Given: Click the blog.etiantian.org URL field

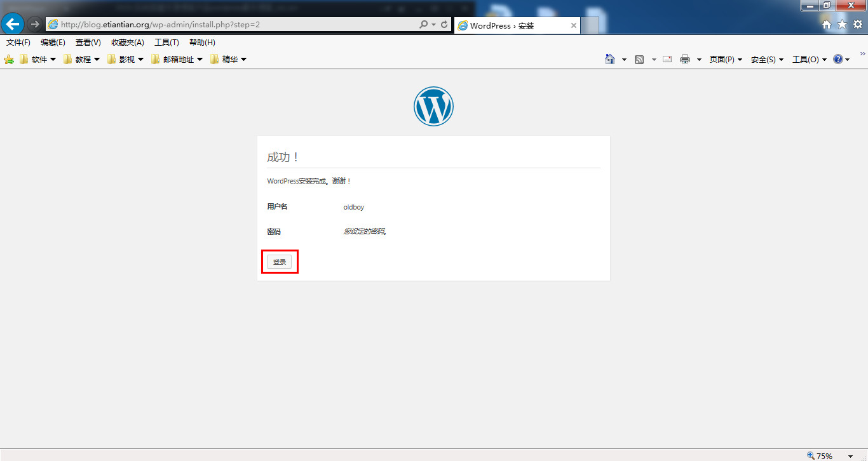Looking at the screenshot, I should point(232,25).
